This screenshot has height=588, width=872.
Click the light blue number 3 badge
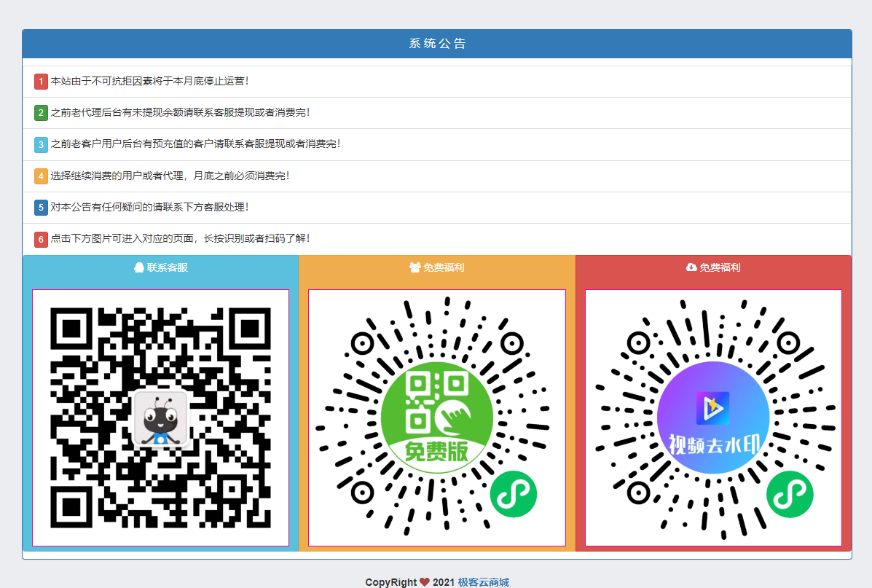click(x=41, y=145)
